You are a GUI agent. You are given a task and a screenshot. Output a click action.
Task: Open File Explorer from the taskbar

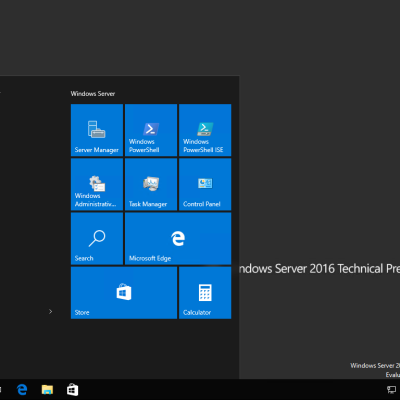click(47, 389)
